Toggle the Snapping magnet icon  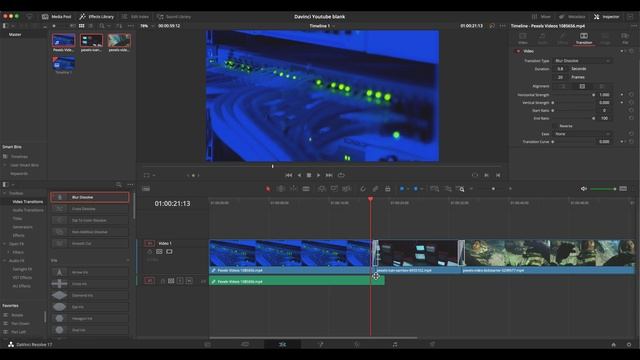click(x=362, y=189)
